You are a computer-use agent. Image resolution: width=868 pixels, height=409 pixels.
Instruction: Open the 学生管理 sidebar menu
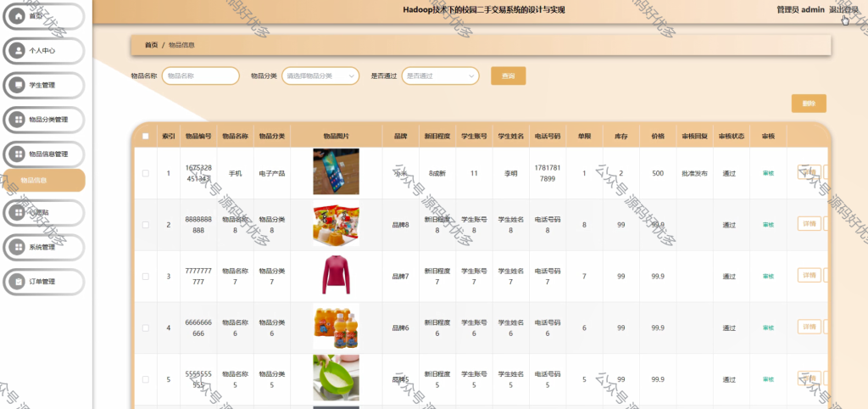pyautogui.click(x=44, y=85)
